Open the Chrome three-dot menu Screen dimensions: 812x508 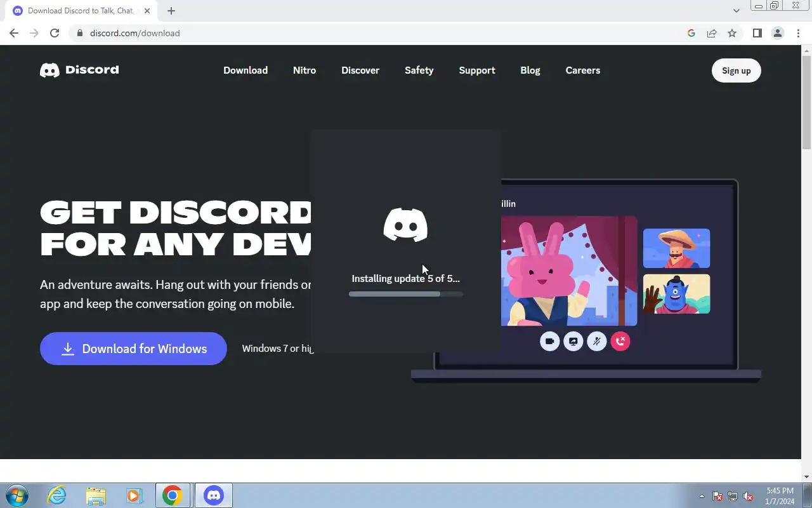pos(798,33)
